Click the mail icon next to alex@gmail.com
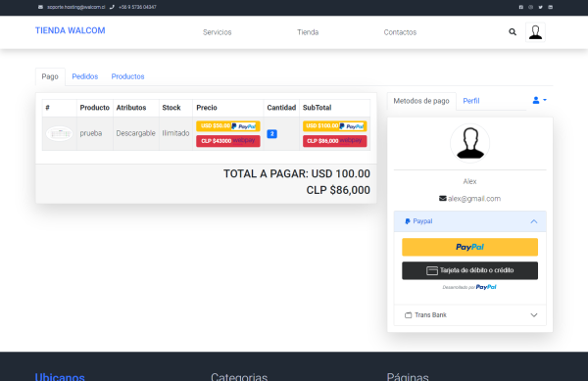588x381 pixels. (443, 198)
